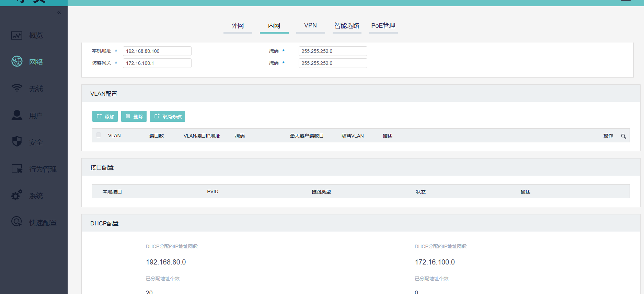Open the 用户 person icon

click(x=17, y=115)
